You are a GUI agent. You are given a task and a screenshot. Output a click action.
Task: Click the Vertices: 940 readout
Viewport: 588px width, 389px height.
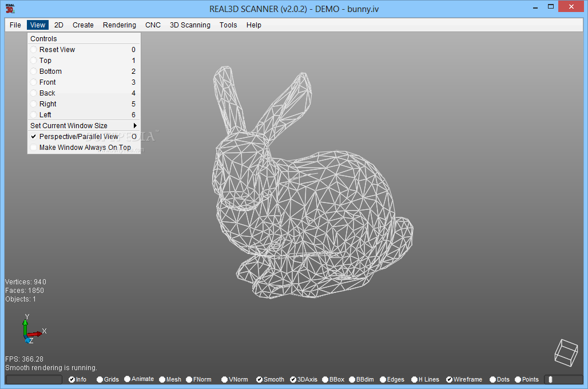click(x=26, y=281)
